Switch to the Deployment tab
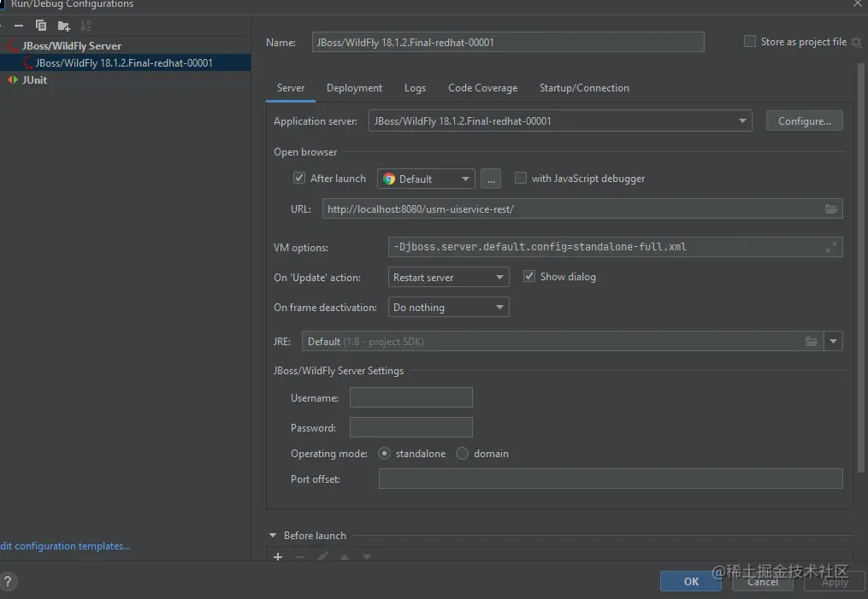868x599 pixels. tap(354, 88)
